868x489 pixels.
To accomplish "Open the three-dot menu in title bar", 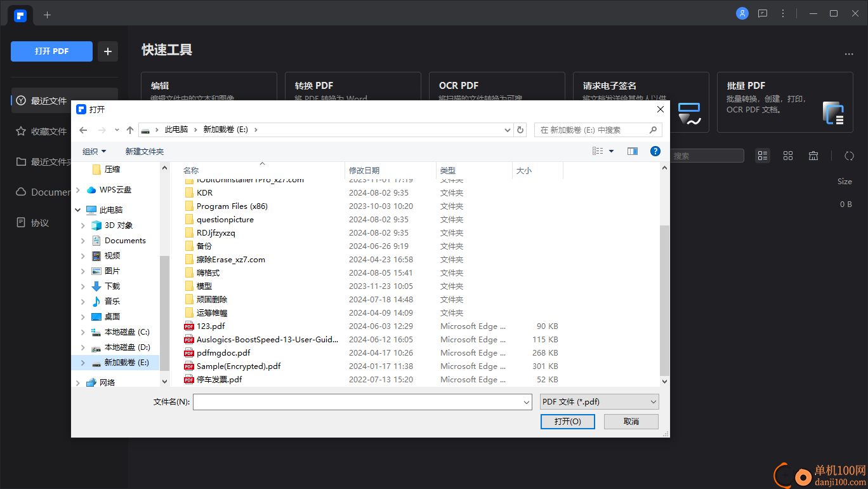I will click(783, 13).
